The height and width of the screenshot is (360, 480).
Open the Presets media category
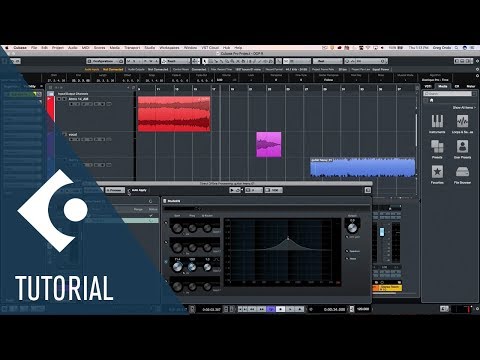(x=437, y=149)
